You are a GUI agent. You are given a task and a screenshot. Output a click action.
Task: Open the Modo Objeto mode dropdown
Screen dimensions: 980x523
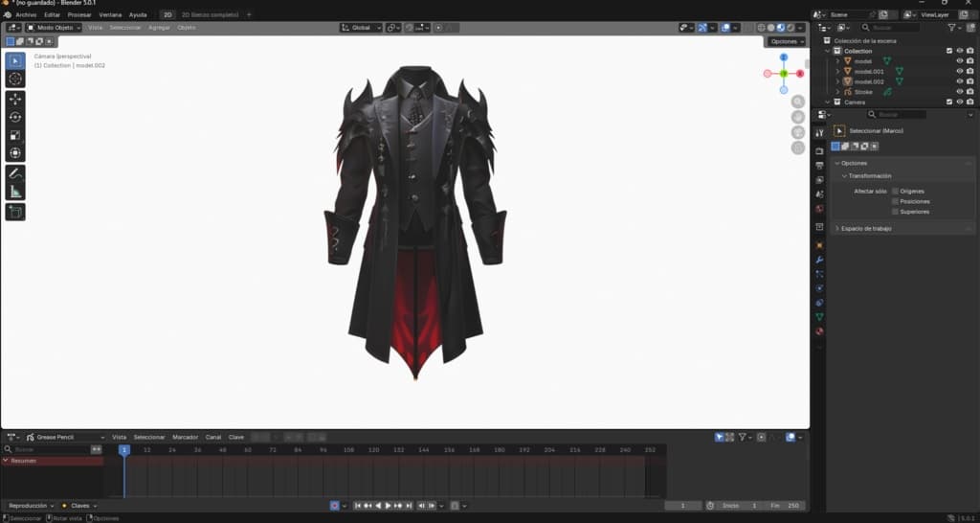point(54,28)
